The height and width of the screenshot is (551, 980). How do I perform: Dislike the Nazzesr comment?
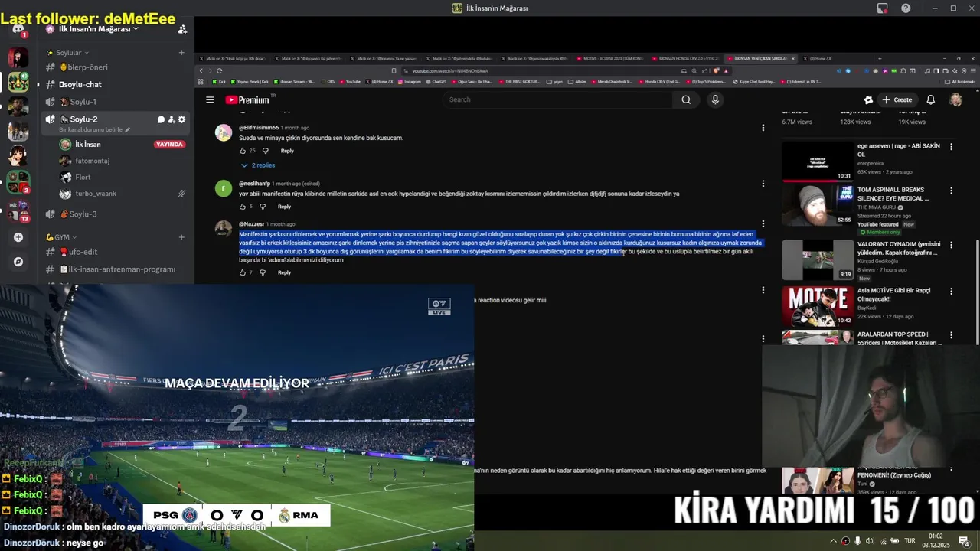pos(263,272)
